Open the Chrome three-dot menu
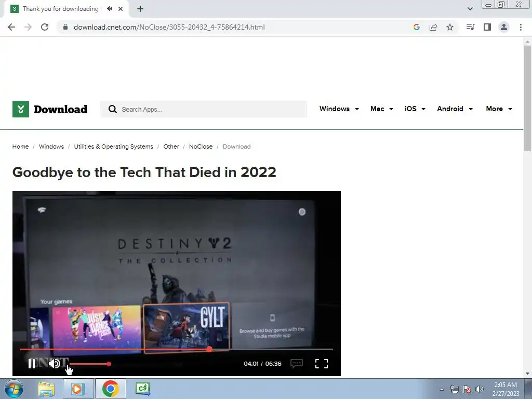 click(521, 27)
